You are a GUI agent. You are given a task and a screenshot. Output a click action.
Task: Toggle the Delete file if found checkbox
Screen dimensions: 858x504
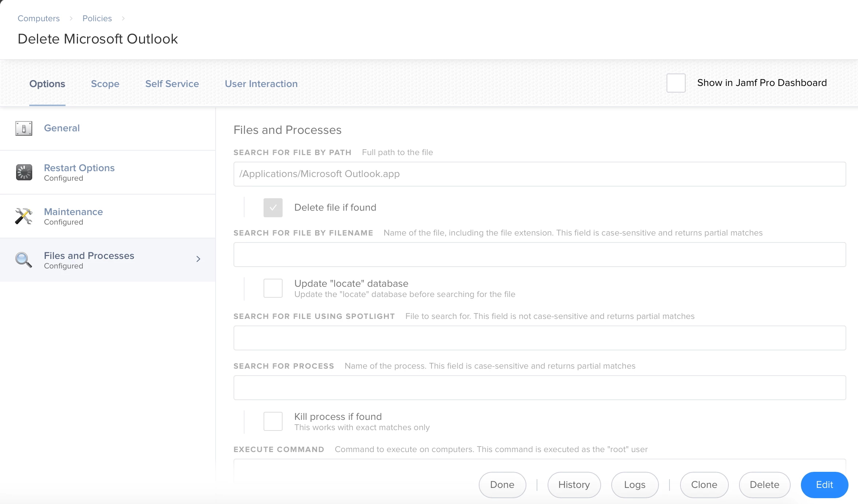click(273, 208)
